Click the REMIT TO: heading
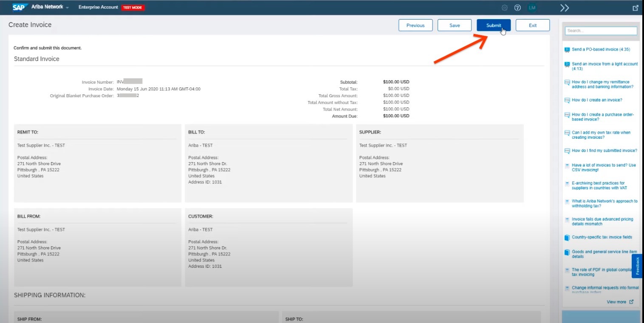The height and width of the screenshot is (323, 644). 28,132
